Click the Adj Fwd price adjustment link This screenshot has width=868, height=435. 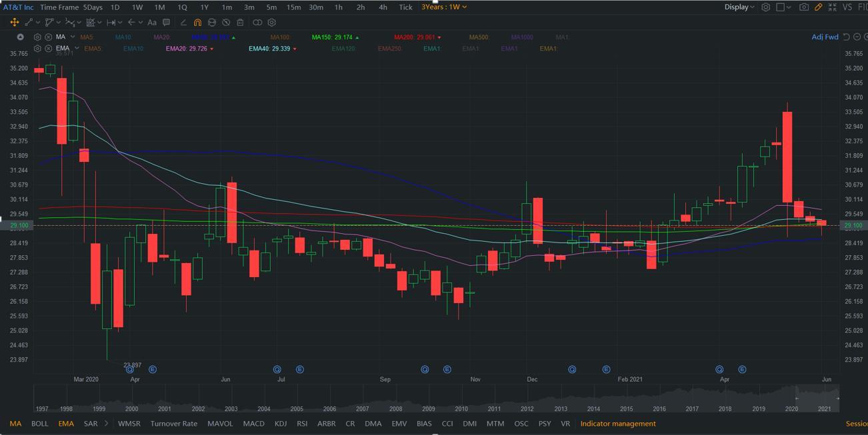[824, 37]
